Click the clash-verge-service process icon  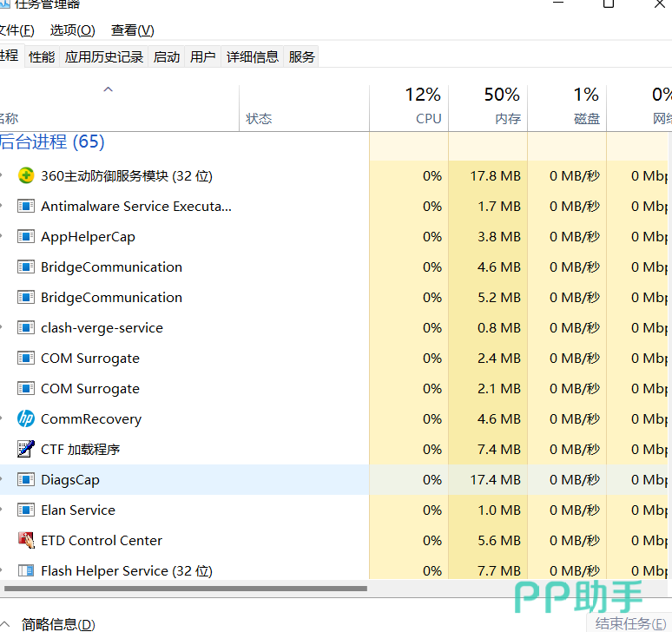[x=26, y=328]
